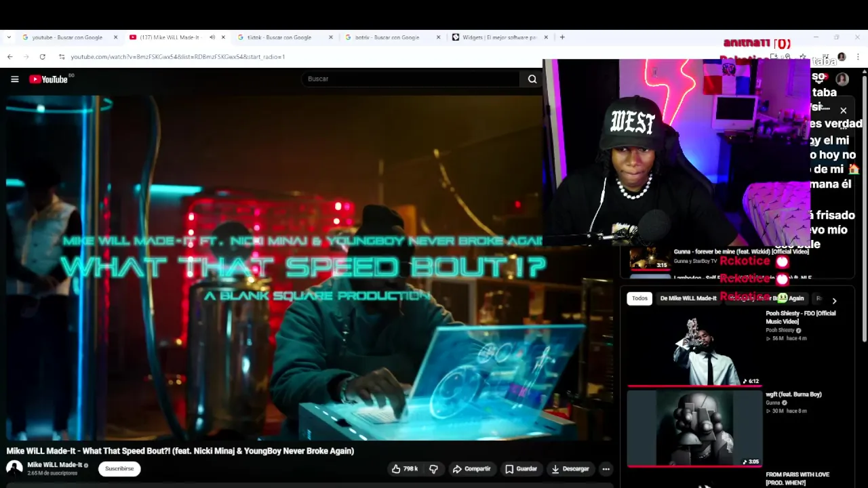Switch to 'tiktok - Buscar con Google' tab
868x488 pixels.
coord(279,37)
